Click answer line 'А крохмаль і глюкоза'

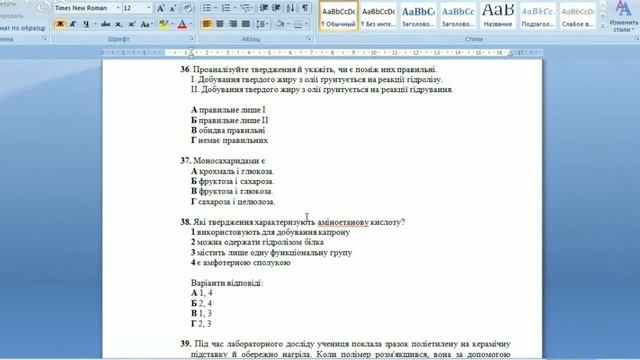232,171
